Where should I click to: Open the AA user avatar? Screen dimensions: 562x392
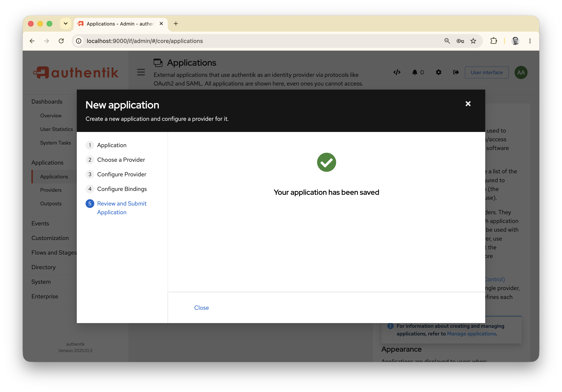[x=521, y=73]
